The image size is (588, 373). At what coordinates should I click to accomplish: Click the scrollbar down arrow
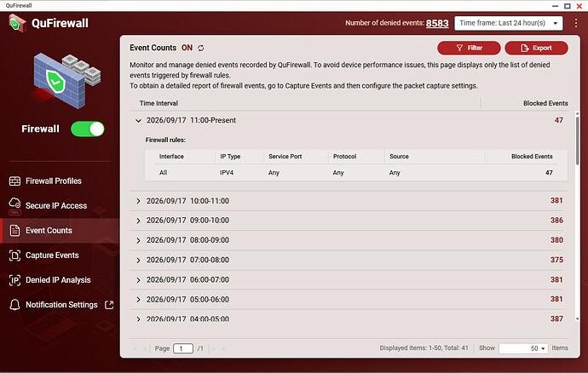(577, 319)
